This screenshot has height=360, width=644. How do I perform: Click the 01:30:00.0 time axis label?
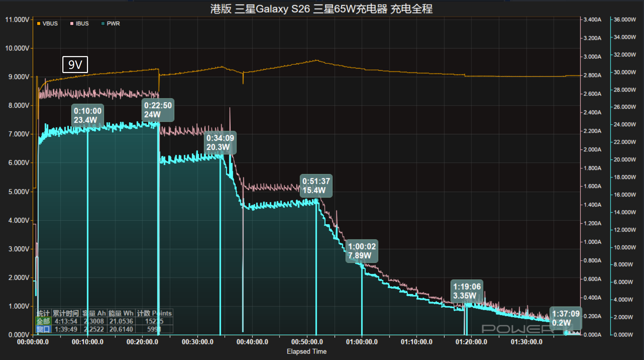point(526,342)
